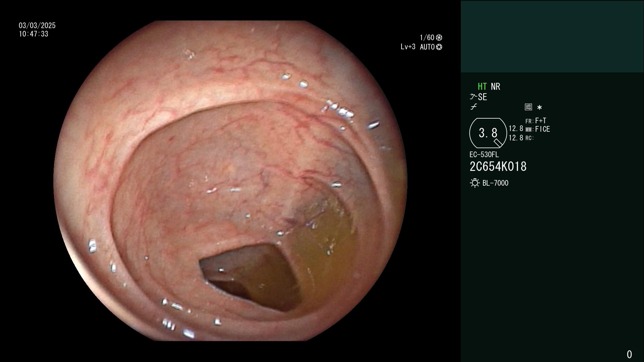644x362 pixels.
Task: Open the settings sliders icon
Action: click(x=528, y=107)
